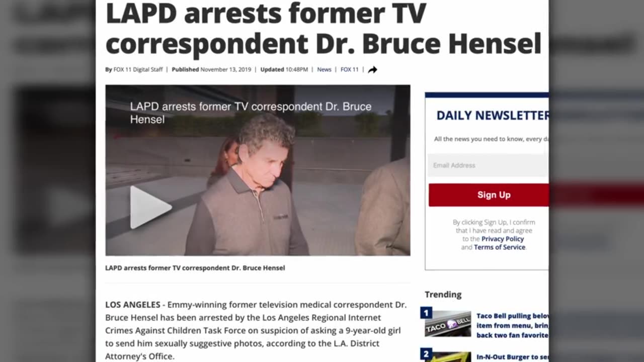Click the Email Address input field
Screen dimensions: 644x362
point(488,165)
